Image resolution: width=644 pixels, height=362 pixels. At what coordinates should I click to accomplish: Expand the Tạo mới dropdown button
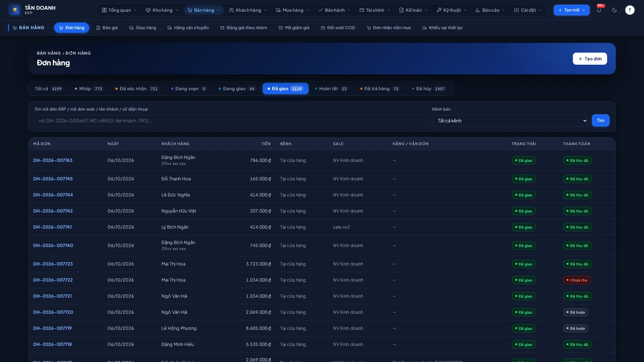572,10
